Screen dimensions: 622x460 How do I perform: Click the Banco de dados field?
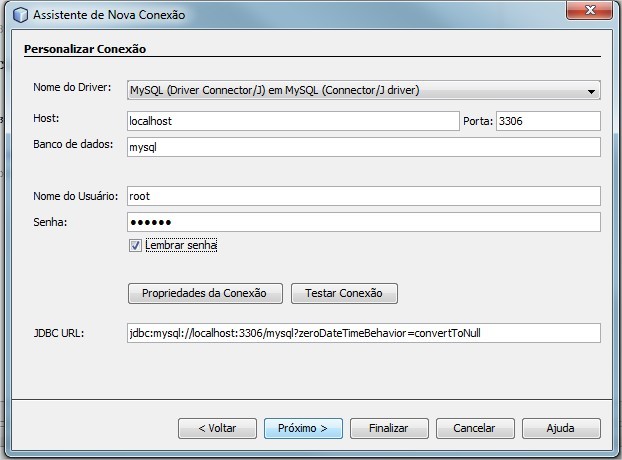364,147
